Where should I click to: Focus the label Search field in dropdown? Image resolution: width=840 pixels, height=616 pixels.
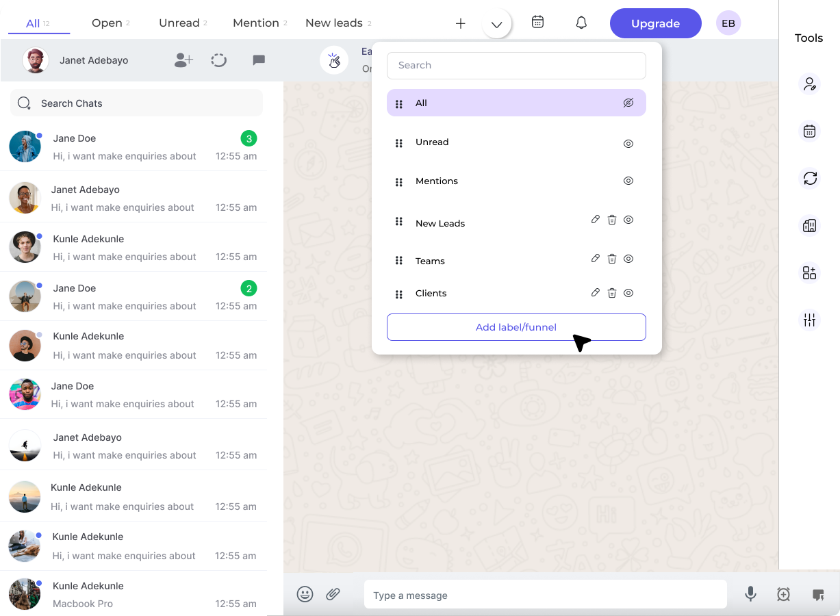[x=516, y=65]
